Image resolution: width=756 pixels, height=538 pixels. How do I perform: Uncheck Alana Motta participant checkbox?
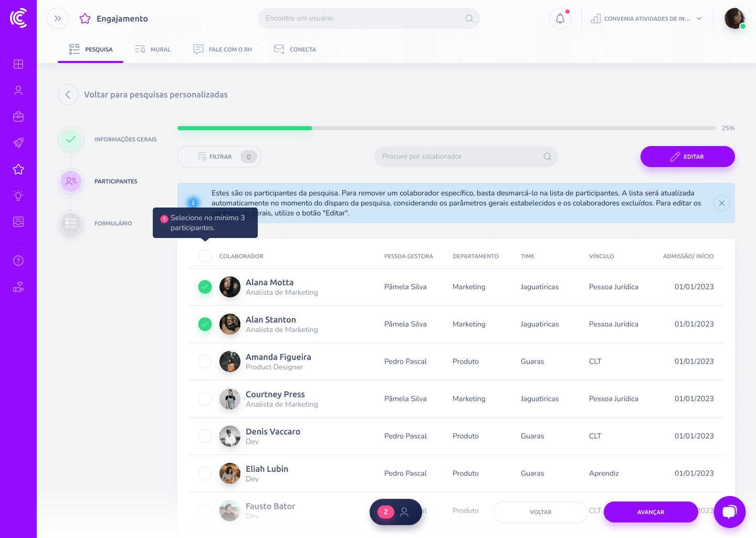click(x=205, y=287)
